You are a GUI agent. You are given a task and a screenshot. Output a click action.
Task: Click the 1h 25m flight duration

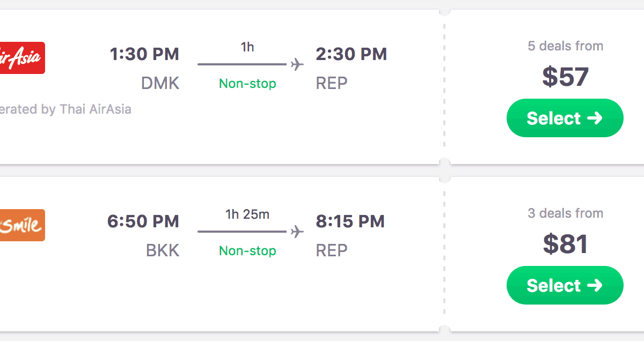[x=247, y=214]
